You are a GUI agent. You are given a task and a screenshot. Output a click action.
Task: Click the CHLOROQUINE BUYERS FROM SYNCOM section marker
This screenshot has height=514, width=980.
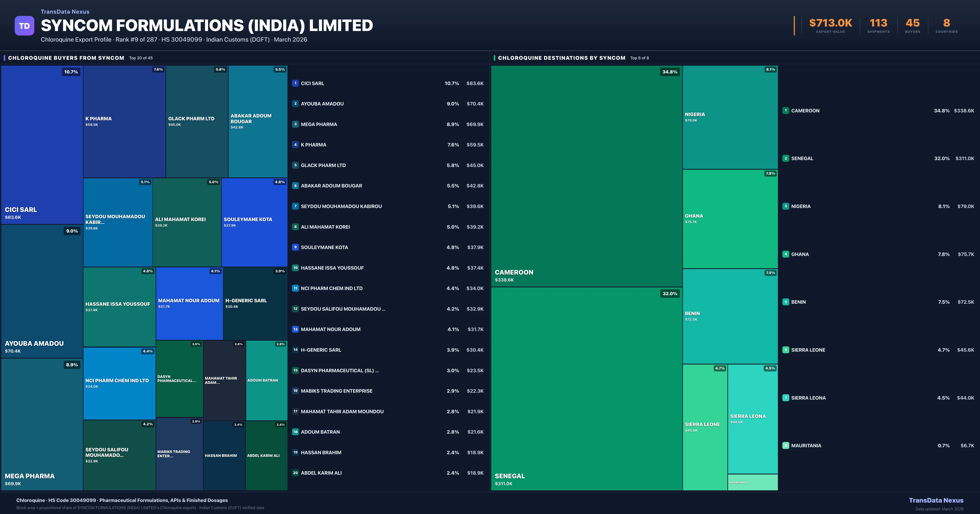pos(5,58)
